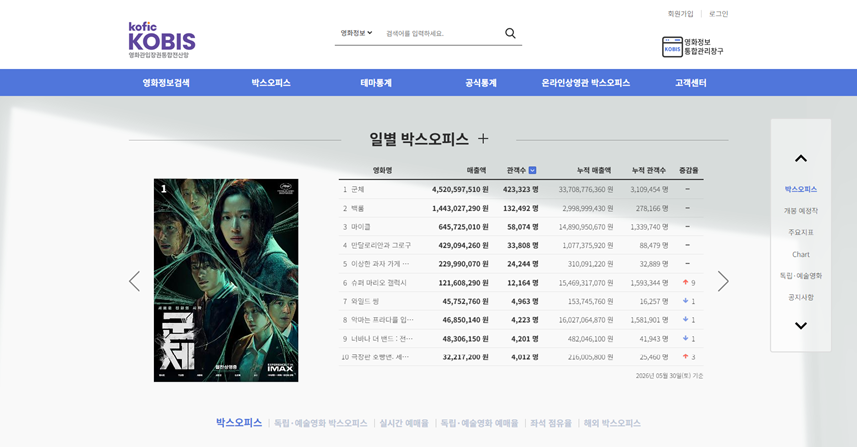Select the 박스오피스 bottom tab

click(x=239, y=422)
